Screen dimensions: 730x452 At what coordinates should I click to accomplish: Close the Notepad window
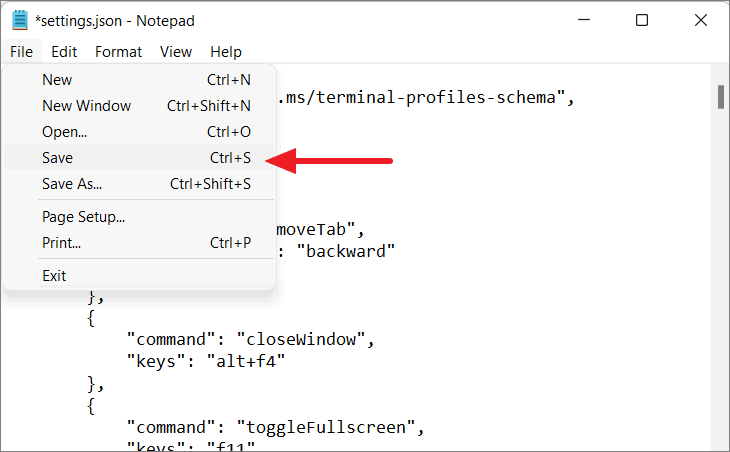[701, 20]
